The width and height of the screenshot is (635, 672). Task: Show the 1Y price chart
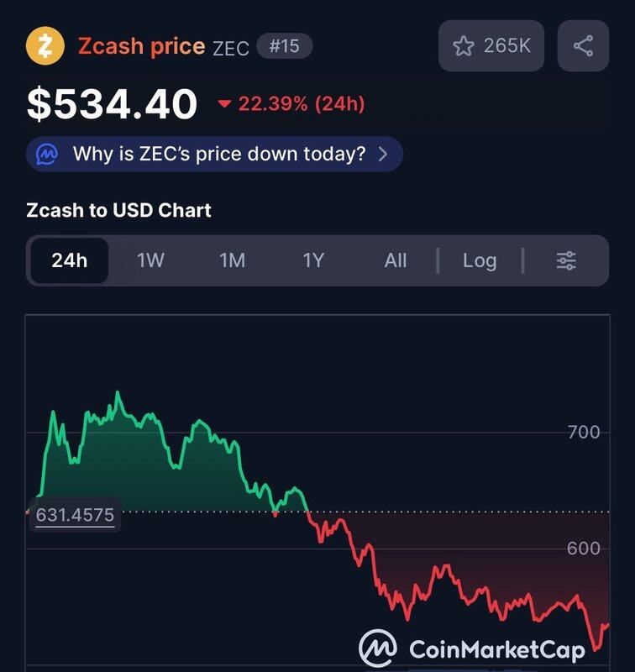pos(313,260)
